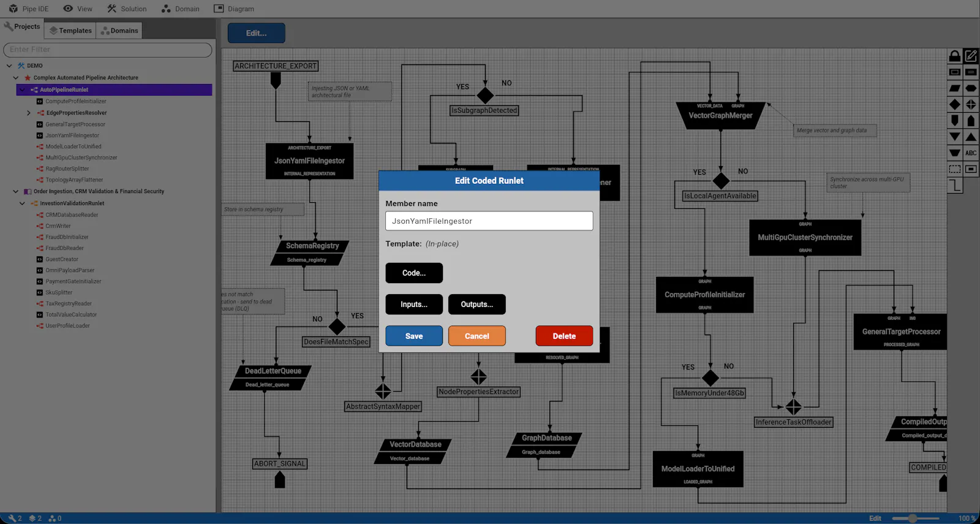This screenshot has height=524, width=980.
Task: Open the Diagram menu
Action: 234,9
